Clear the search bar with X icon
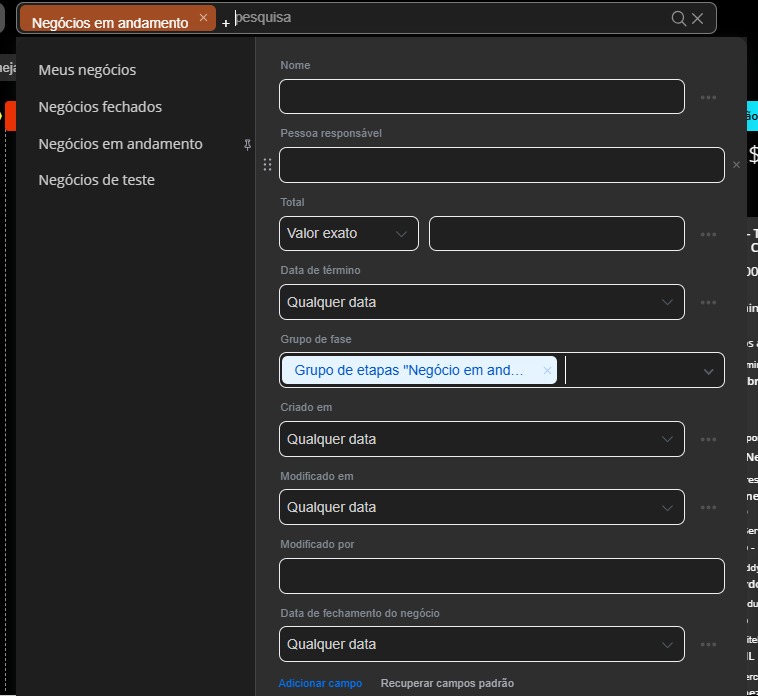758x696 pixels. point(698,18)
